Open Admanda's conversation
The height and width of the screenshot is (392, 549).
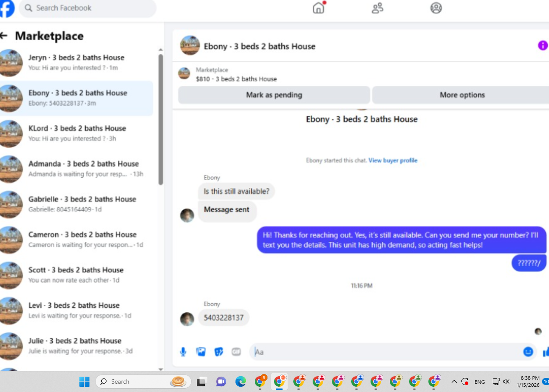(77, 169)
